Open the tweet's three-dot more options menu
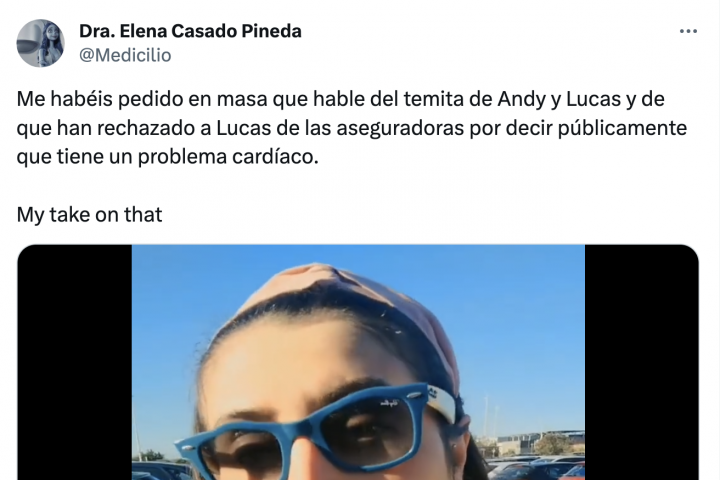The image size is (720, 480). (x=688, y=31)
